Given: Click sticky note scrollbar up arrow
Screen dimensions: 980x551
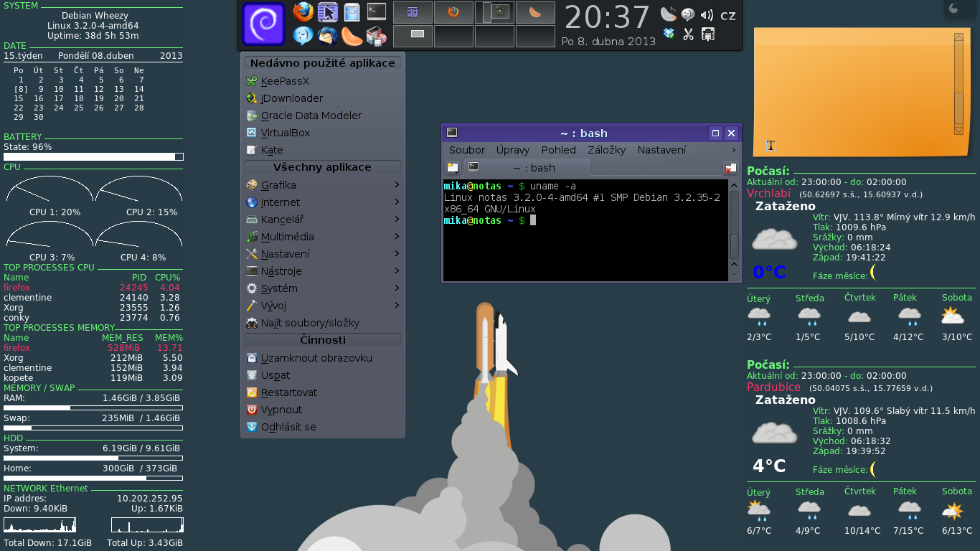Looking at the screenshot, I should [958, 37].
